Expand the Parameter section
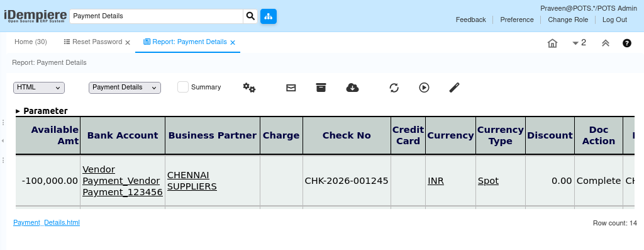 [42, 111]
